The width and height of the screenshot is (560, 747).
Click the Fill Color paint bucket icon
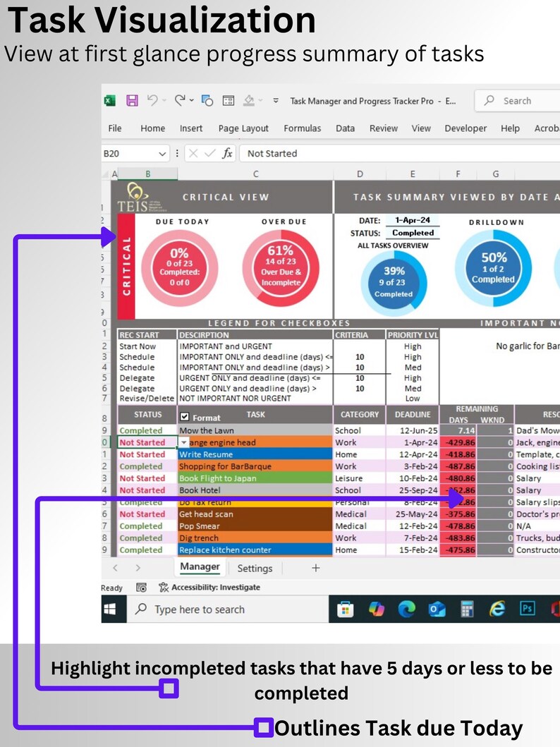(x=249, y=100)
